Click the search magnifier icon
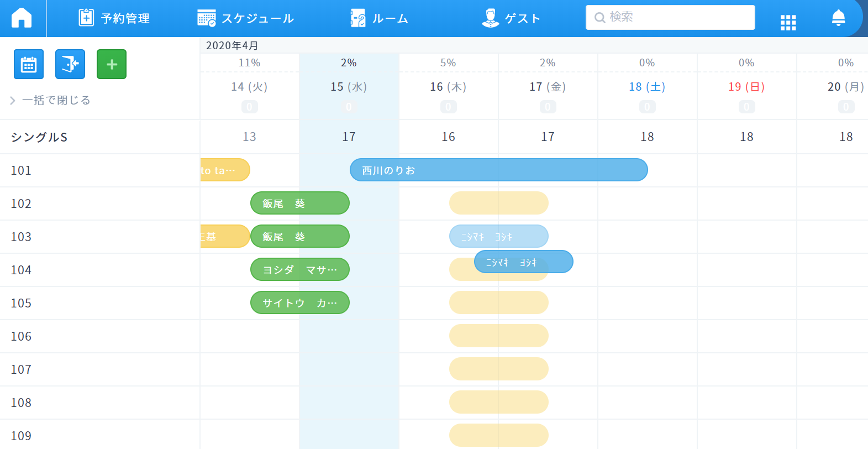 [x=599, y=18]
